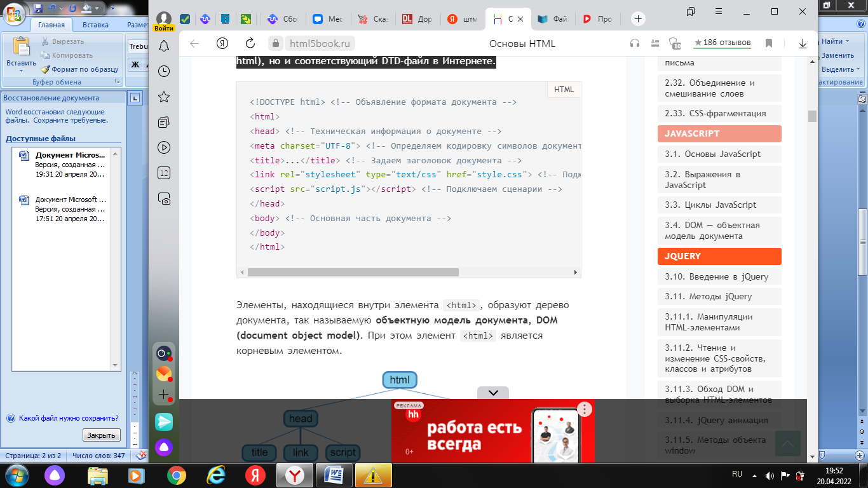
Task: Open Yandex Browser notifications bell
Action: 164,46
